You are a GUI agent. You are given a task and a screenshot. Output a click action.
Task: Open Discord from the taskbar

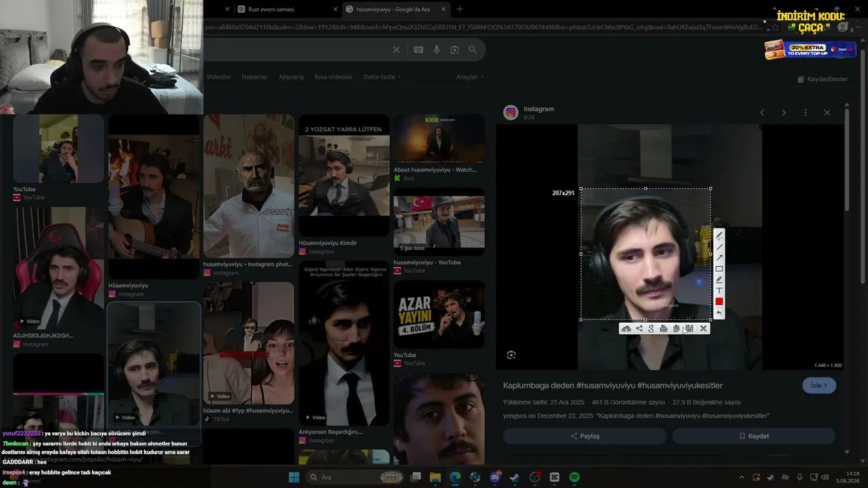[x=495, y=477]
